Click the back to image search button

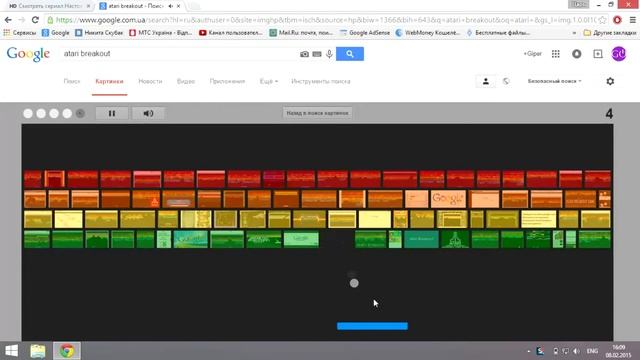pyautogui.click(x=317, y=113)
